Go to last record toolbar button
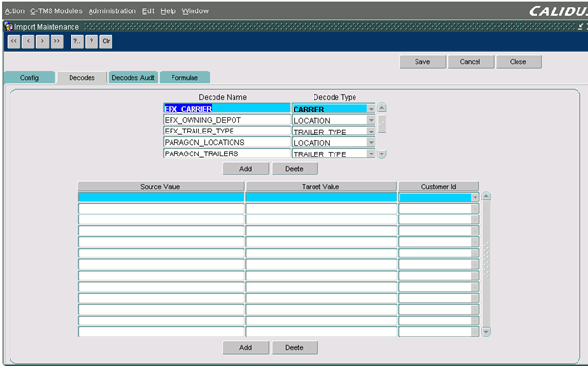This screenshot has width=588, height=368. (x=56, y=41)
